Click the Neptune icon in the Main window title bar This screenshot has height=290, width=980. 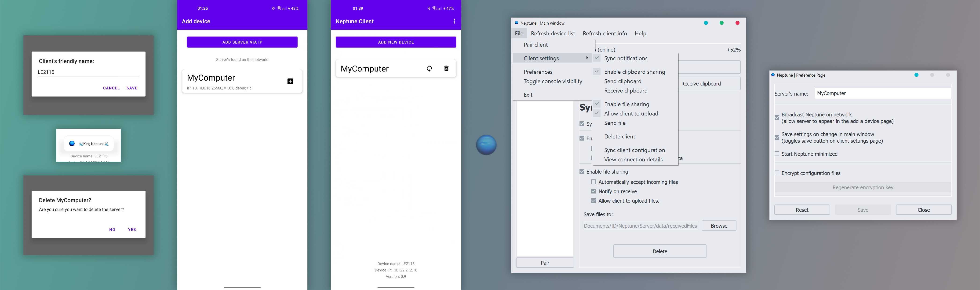516,23
